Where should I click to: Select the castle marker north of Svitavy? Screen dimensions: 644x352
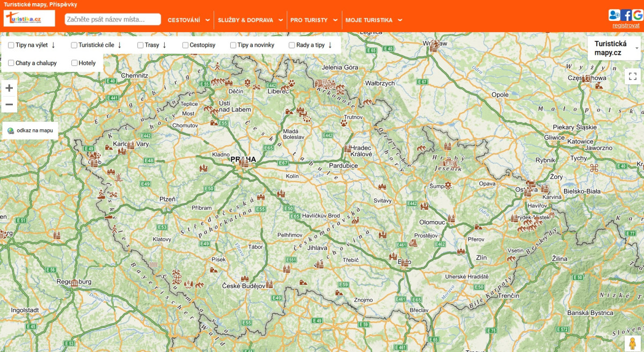(382, 187)
